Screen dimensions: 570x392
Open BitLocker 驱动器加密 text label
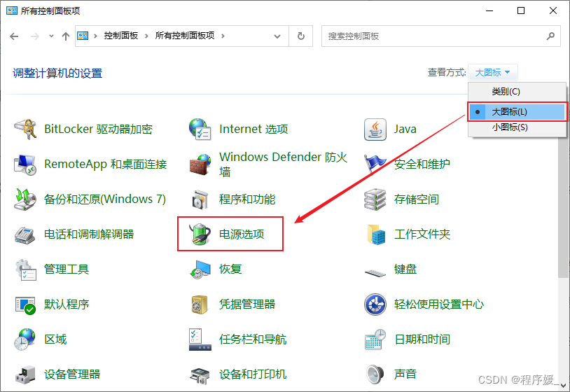(x=98, y=129)
